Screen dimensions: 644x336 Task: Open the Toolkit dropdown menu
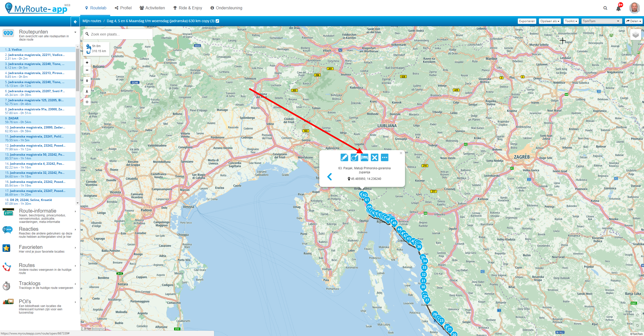[571, 21]
